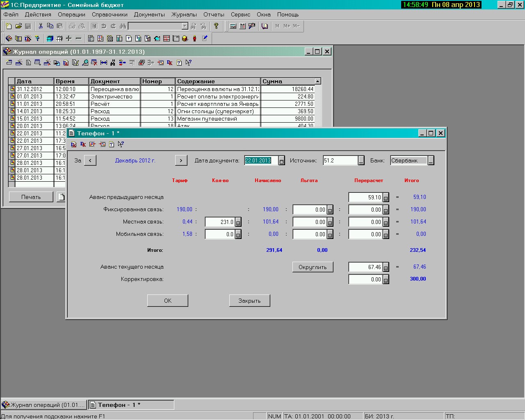Open the Журналы menu
This screenshot has height=420, width=525.
pyautogui.click(x=184, y=14)
